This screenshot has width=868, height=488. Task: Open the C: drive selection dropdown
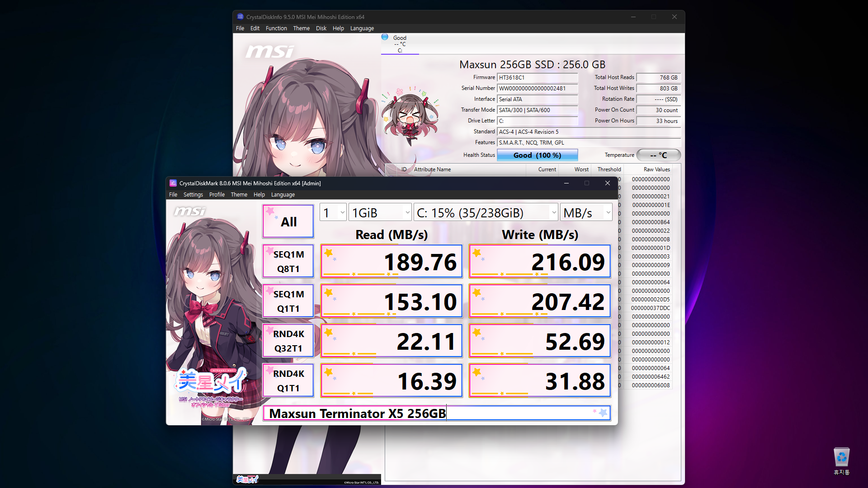[x=486, y=212]
